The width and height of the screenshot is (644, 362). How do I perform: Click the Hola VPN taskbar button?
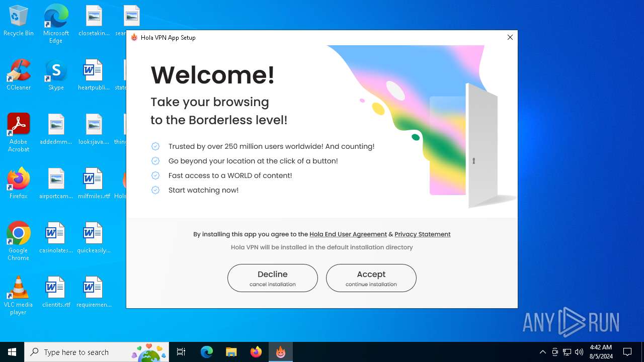tap(281, 352)
